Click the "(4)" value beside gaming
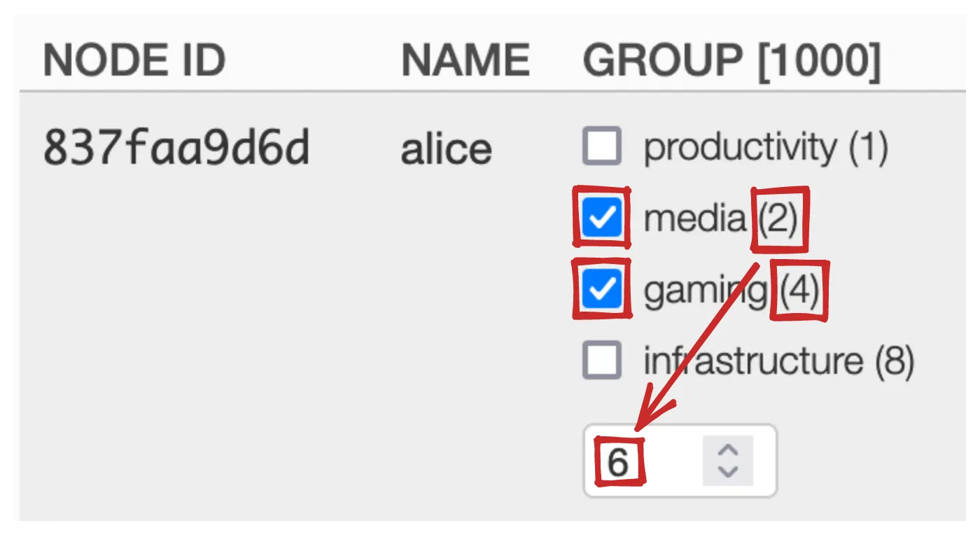Image resolution: width=980 pixels, height=535 pixels. (799, 290)
